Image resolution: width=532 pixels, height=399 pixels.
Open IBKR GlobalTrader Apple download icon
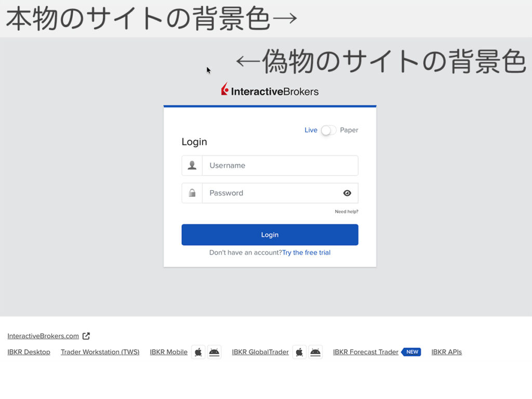tap(299, 352)
